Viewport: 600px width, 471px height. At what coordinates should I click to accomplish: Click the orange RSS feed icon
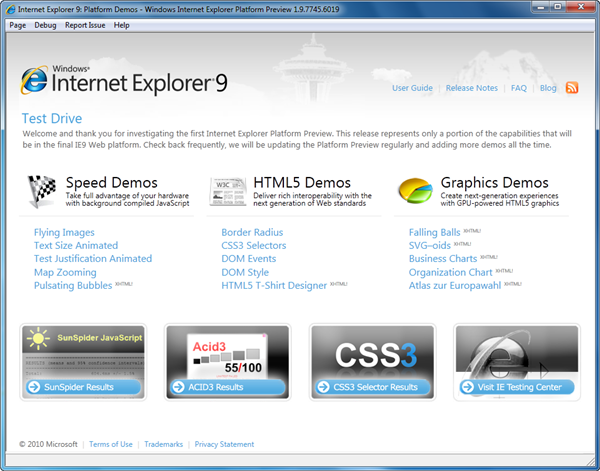point(572,88)
